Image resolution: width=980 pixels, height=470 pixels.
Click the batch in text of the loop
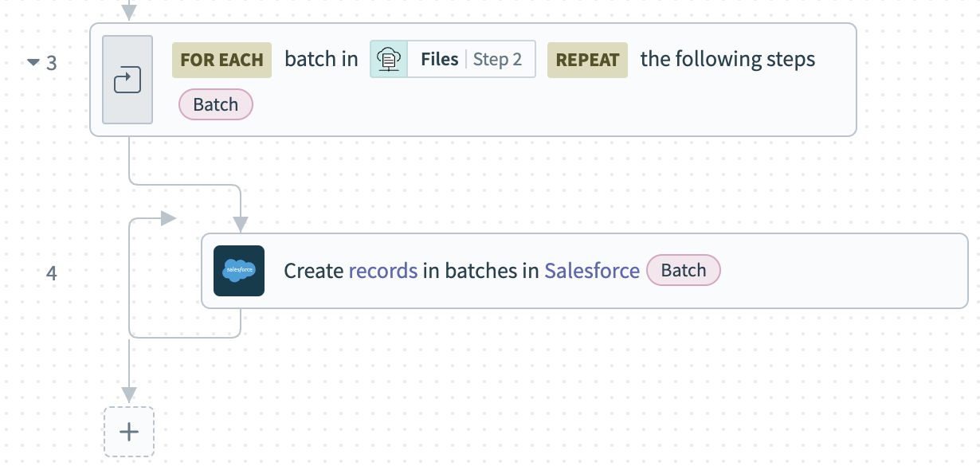tap(321, 59)
